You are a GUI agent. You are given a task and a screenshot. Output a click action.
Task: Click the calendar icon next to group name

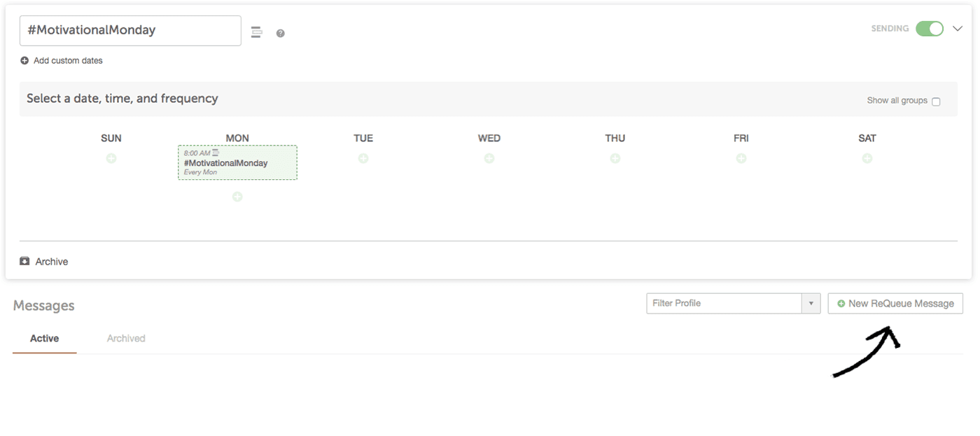tap(256, 31)
